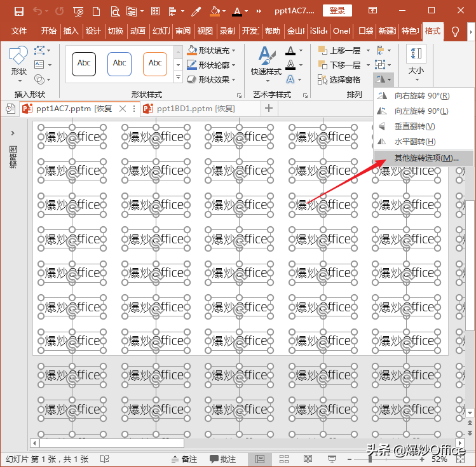Screen dimensions: 476x467
Task: Click the New document icon
Action: point(96,11)
